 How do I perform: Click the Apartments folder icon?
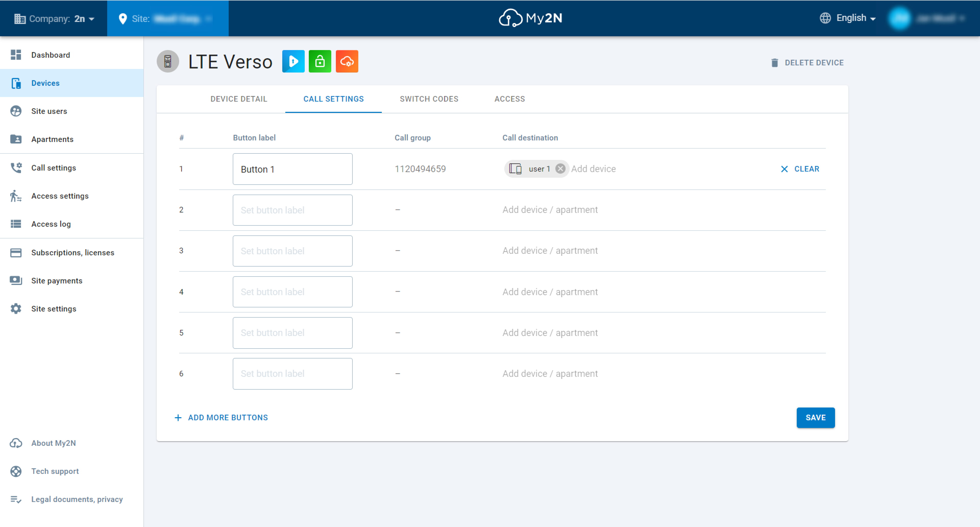16,139
